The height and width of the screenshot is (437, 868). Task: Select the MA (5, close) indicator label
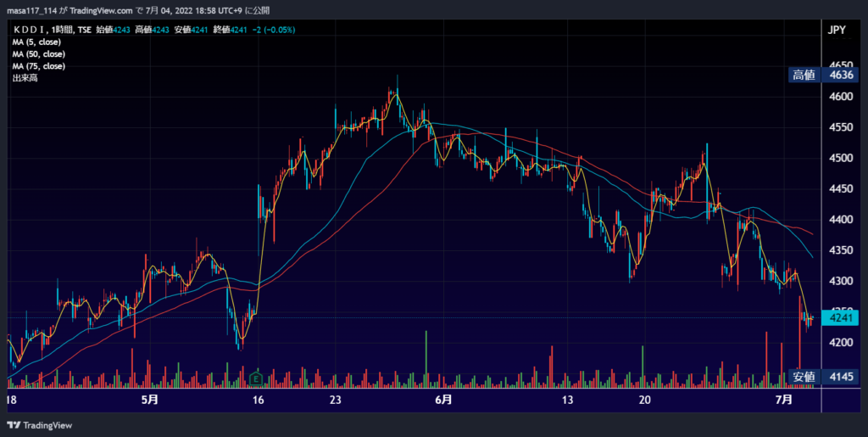(36, 42)
